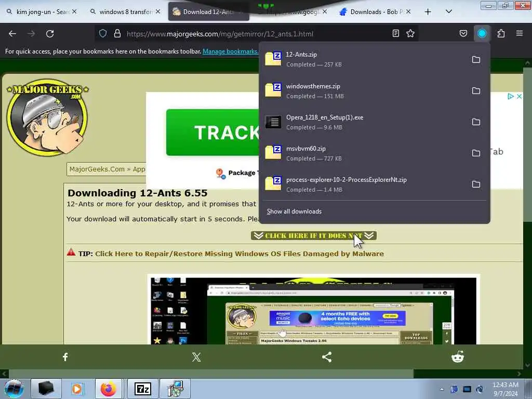This screenshot has width=532, height=399.
Task: Close the advertisement with the X
Action: 519,96
